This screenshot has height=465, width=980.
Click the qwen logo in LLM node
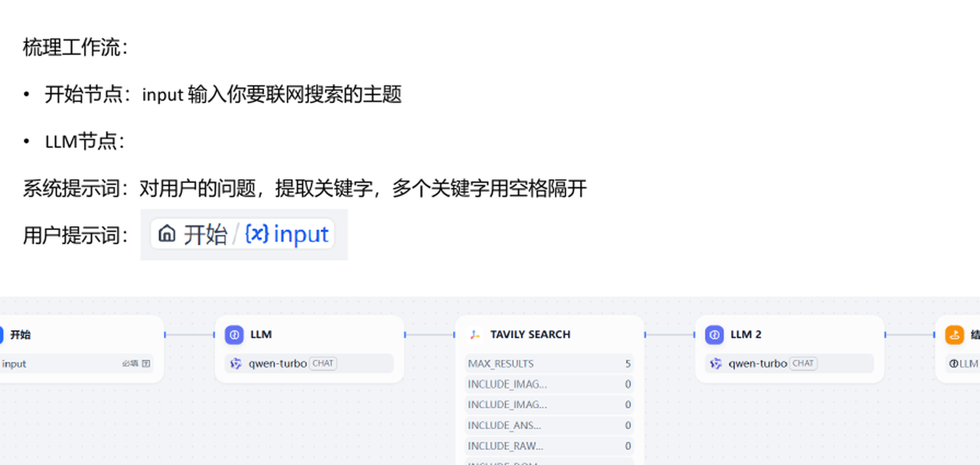236,364
